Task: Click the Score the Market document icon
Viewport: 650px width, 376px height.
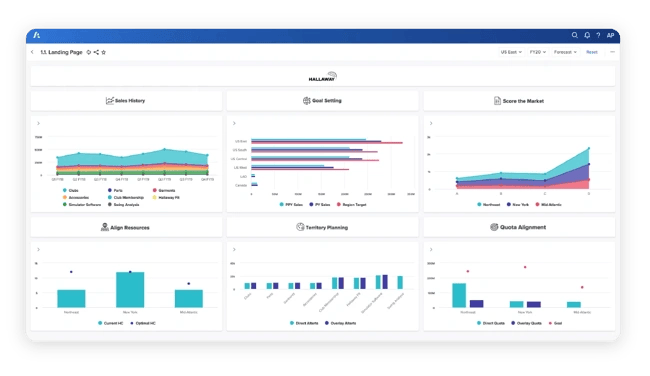Action: click(497, 101)
